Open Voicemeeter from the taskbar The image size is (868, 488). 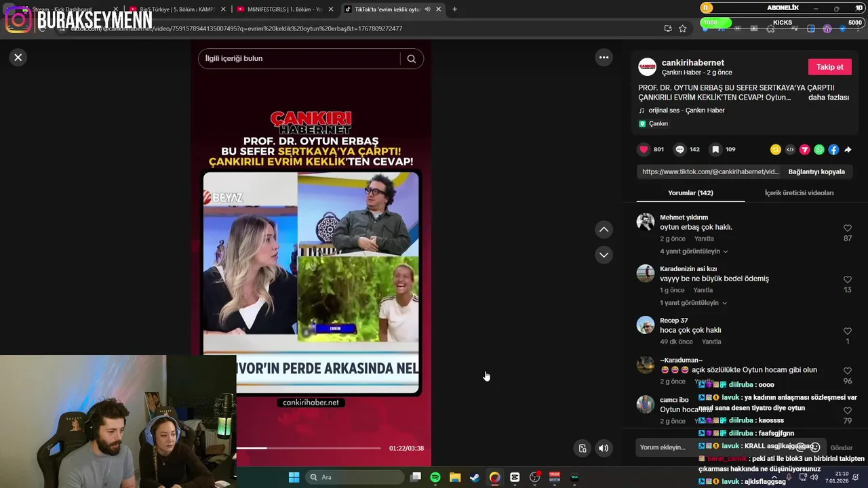pyautogui.click(x=555, y=477)
